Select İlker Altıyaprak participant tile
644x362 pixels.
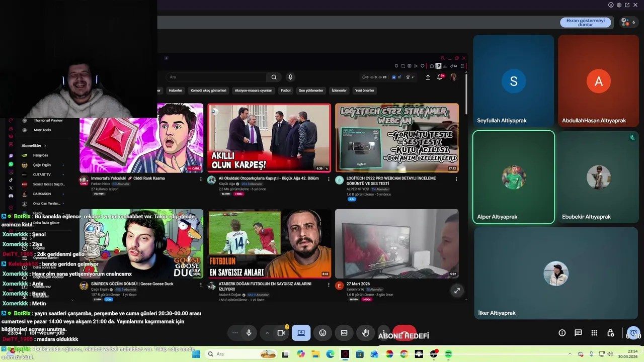pyautogui.click(x=556, y=273)
